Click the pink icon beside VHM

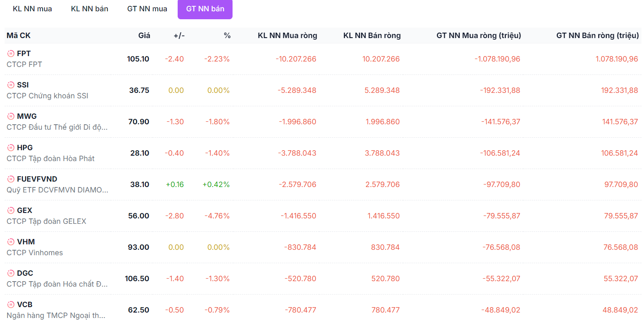pyautogui.click(x=11, y=242)
